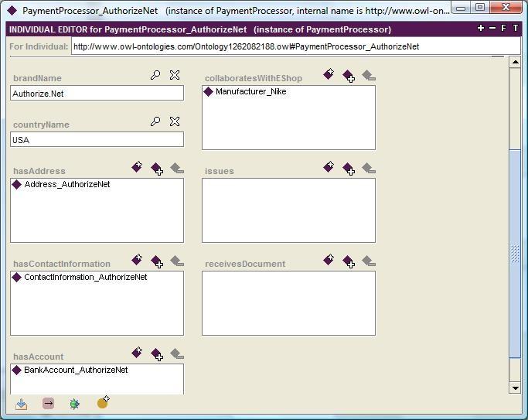Click the plus button in editor header

481,29
